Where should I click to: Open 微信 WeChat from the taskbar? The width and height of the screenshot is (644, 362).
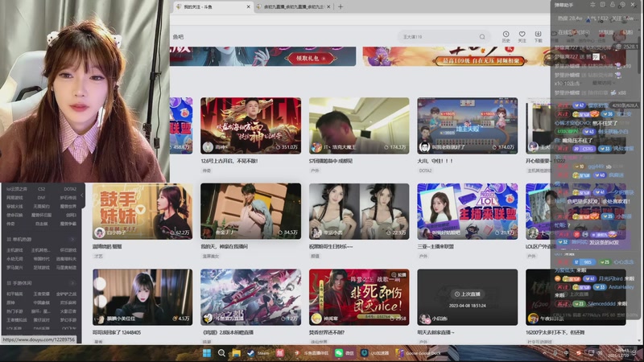point(345,353)
